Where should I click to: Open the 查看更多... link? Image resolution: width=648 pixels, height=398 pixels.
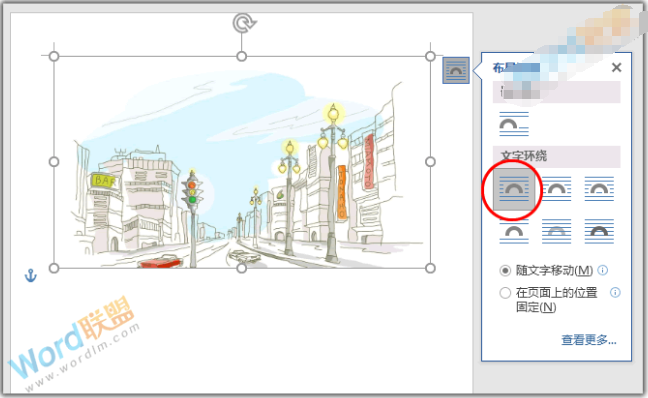589,340
